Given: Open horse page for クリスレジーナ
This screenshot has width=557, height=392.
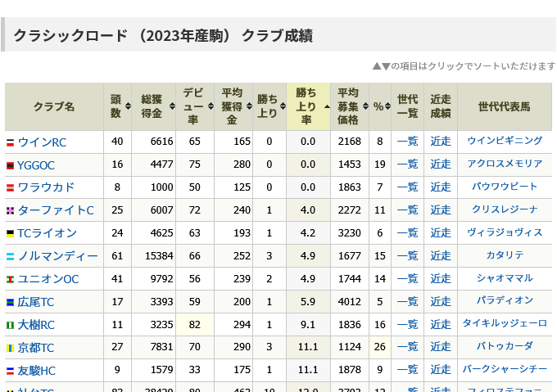Looking at the screenshot, I should 504,210.
